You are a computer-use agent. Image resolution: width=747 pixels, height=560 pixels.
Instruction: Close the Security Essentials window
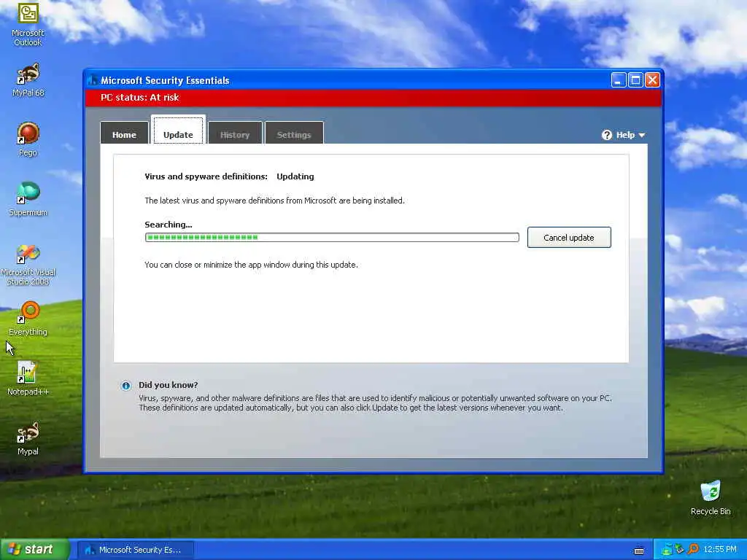652,80
